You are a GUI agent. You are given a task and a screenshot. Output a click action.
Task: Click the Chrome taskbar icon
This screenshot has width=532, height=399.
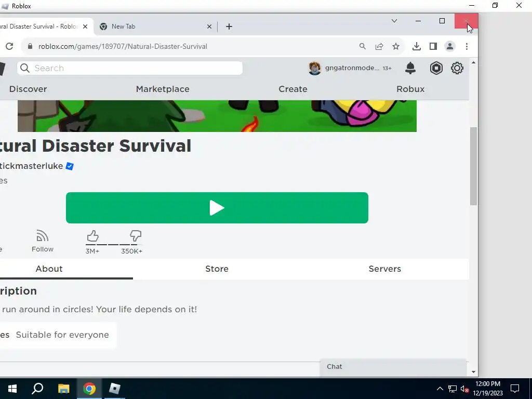[x=89, y=389]
